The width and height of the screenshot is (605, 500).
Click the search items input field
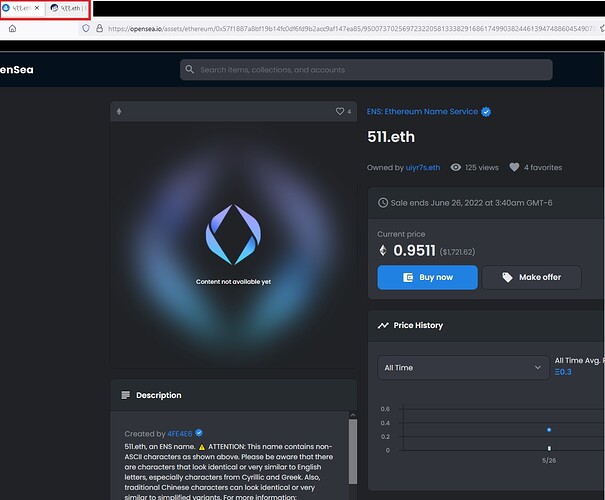pyautogui.click(x=366, y=70)
